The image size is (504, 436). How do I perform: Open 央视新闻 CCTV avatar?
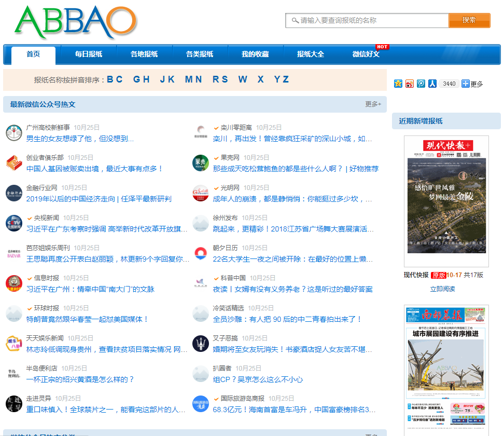(14, 223)
